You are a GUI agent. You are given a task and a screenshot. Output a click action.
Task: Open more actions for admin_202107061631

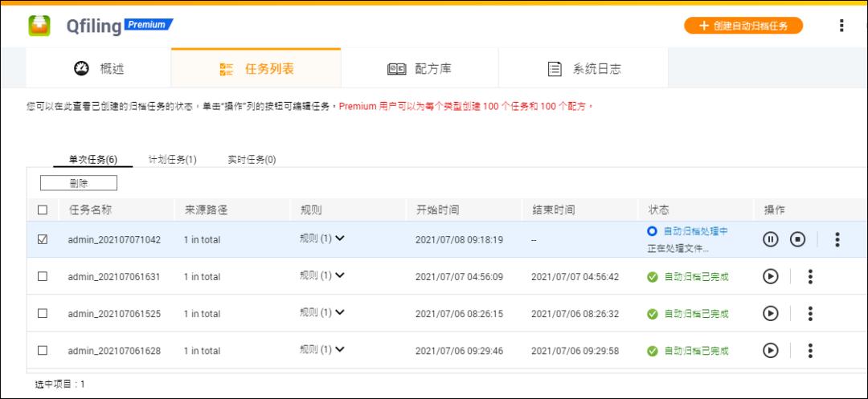click(810, 276)
